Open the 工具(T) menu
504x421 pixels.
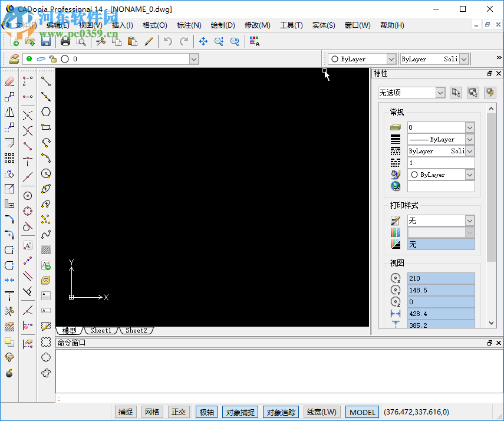[x=292, y=25]
